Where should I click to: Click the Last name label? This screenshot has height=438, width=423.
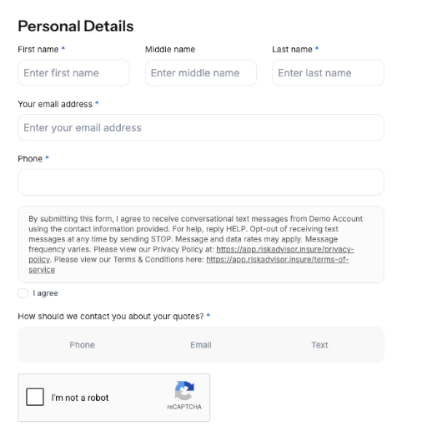[x=292, y=49]
